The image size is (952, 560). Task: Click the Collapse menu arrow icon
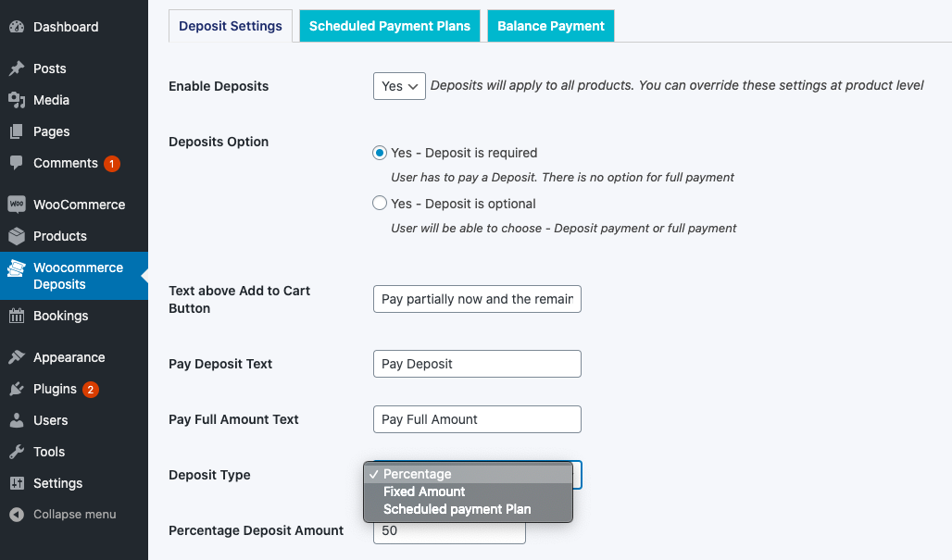[x=17, y=515]
